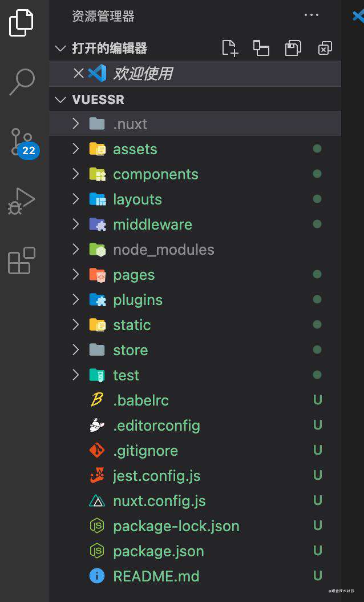The height and width of the screenshot is (602, 364).
Task: Click the assets folder icon
Action: coord(98,149)
